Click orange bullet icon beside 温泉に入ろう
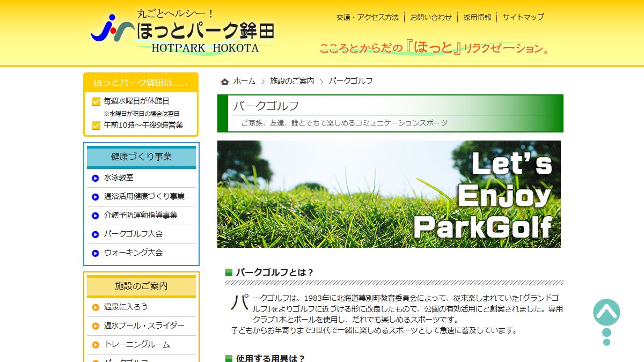This screenshot has height=362, width=644. tap(96, 307)
